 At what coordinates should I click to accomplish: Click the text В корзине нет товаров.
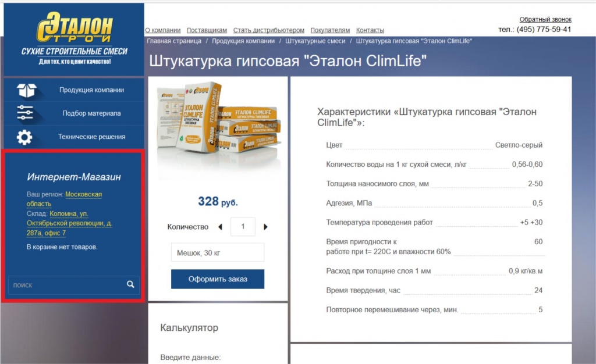tap(62, 247)
